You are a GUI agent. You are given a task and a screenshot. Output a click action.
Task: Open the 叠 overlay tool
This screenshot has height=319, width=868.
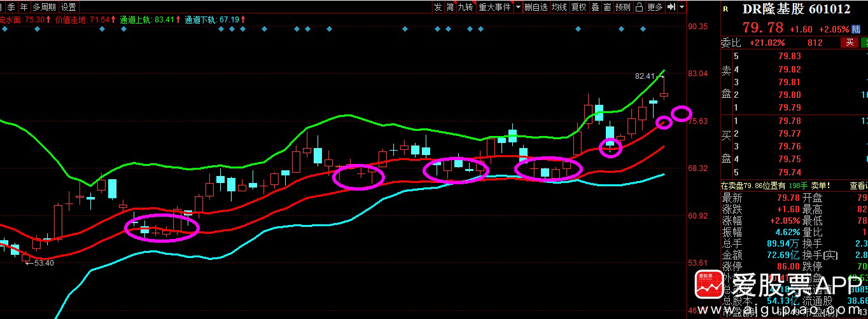[x=595, y=8]
